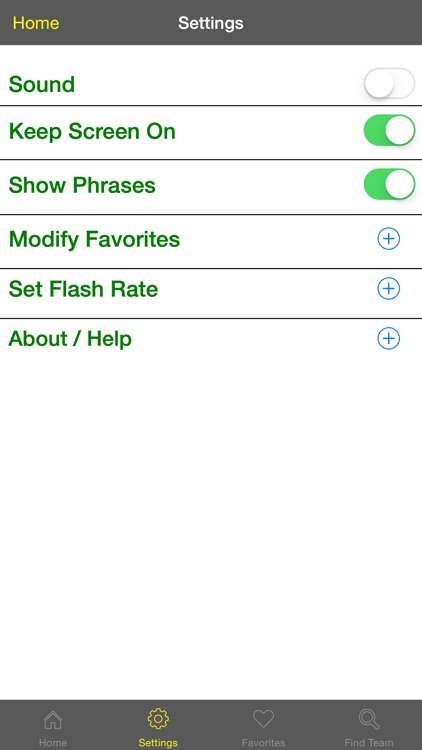Viewport: 422px width, 750px height.
Task: Disable the Show Phrases switch
Action: click(389, 184)
